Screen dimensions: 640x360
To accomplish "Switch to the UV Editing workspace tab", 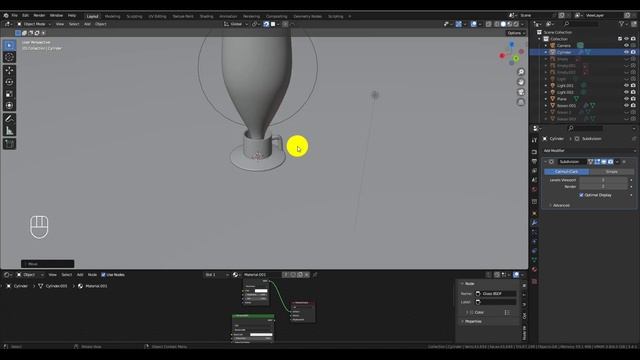I will (157, 16).
